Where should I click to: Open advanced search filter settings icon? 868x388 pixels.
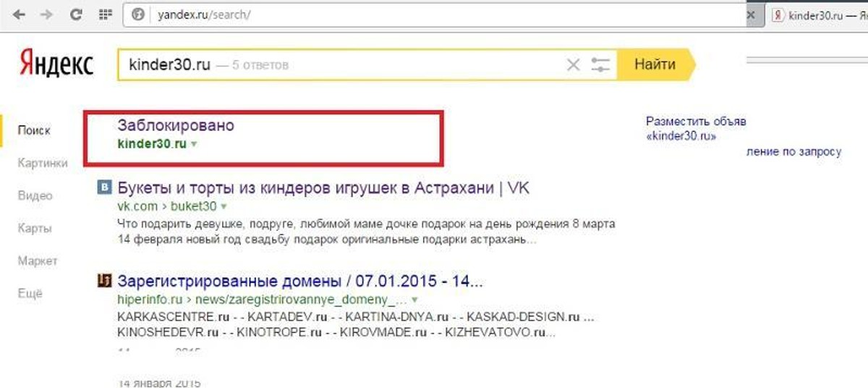(x=601, y=64)
